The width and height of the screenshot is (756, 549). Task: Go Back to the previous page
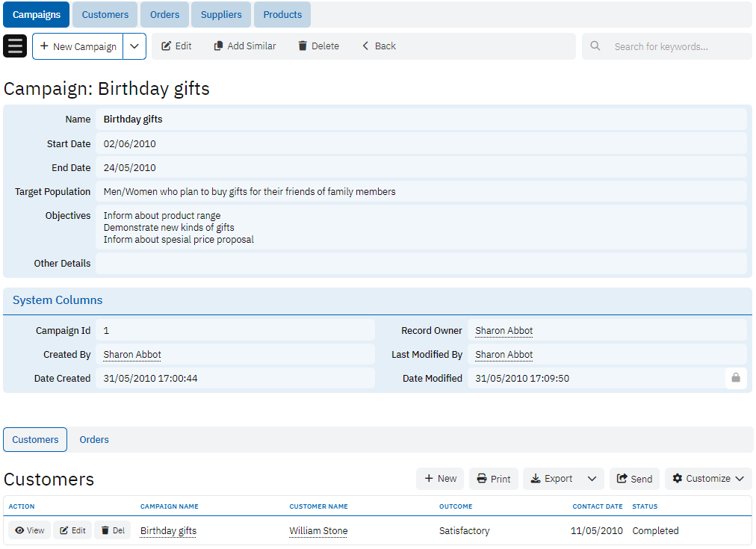[x=379, y=46]
